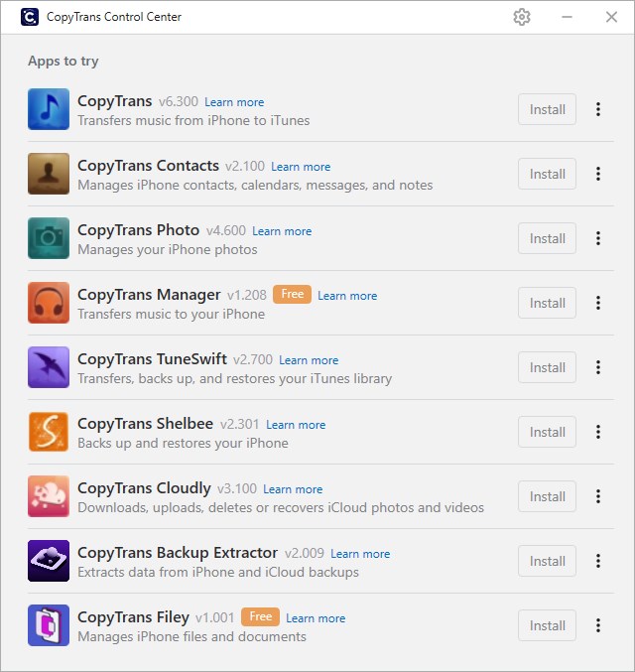635x672 pixels.
Task: Click version label v1.208 of CopyTrans Manager
Action: point(247,295)
